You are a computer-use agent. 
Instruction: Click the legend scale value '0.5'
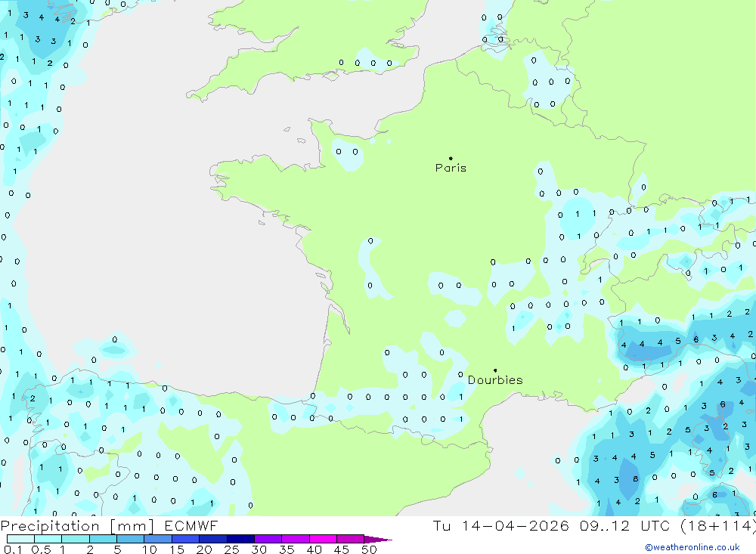point(41,549)
